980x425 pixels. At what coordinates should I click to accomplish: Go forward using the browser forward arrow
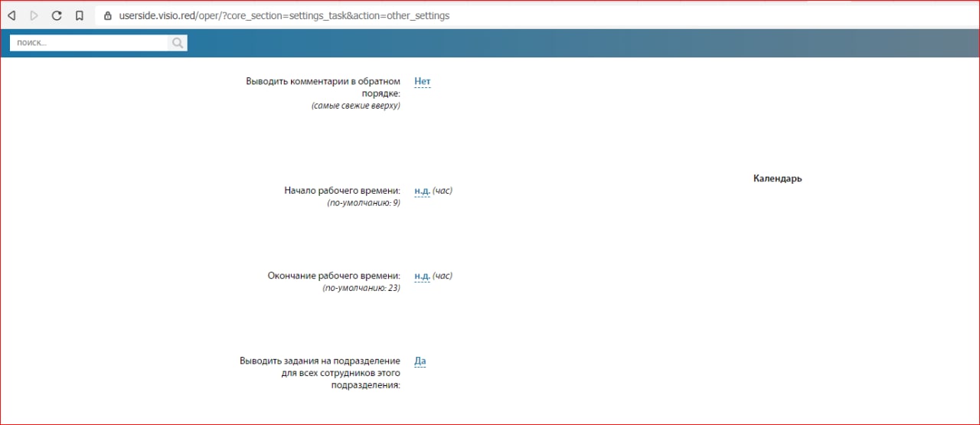(34, 15)
